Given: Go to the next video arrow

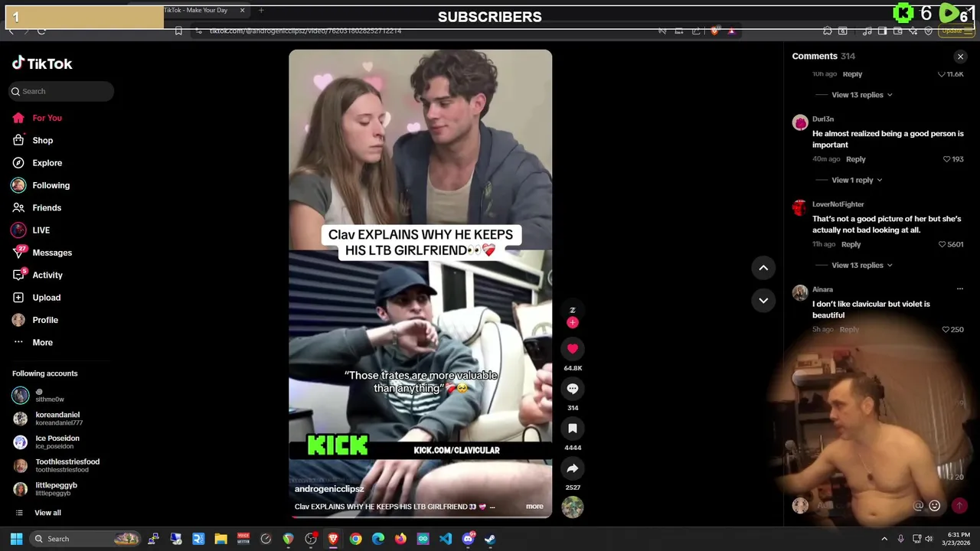Looking at the screenshot, I should tap(763, 300).
